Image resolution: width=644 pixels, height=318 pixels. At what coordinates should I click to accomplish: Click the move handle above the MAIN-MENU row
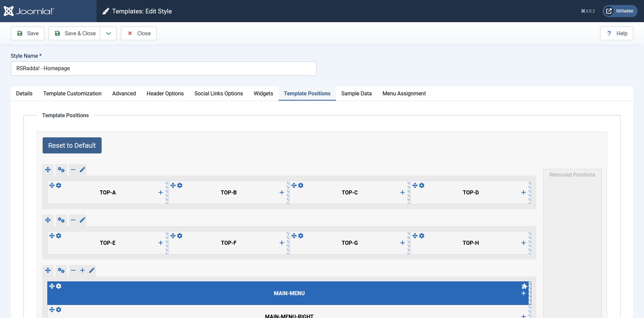(x=48, y=270)
